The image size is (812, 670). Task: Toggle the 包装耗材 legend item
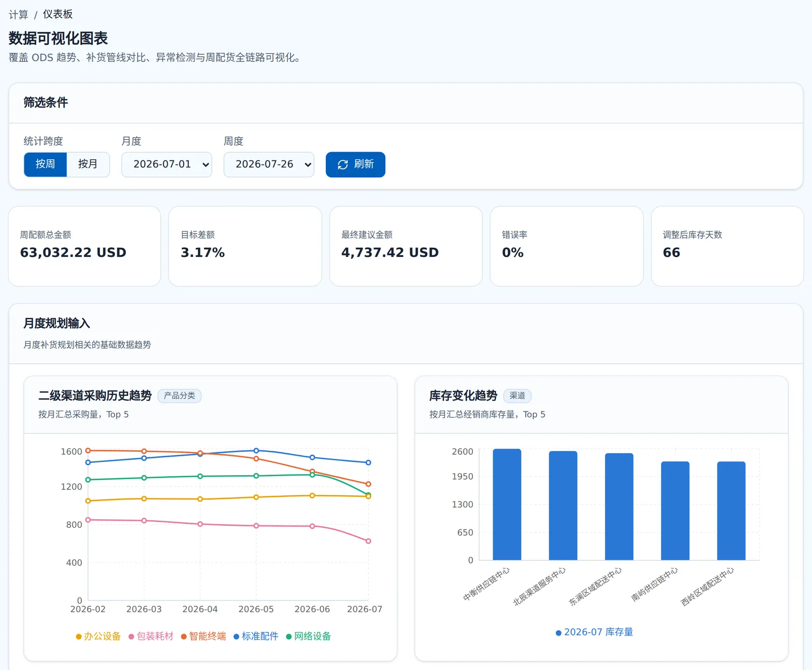151,636
